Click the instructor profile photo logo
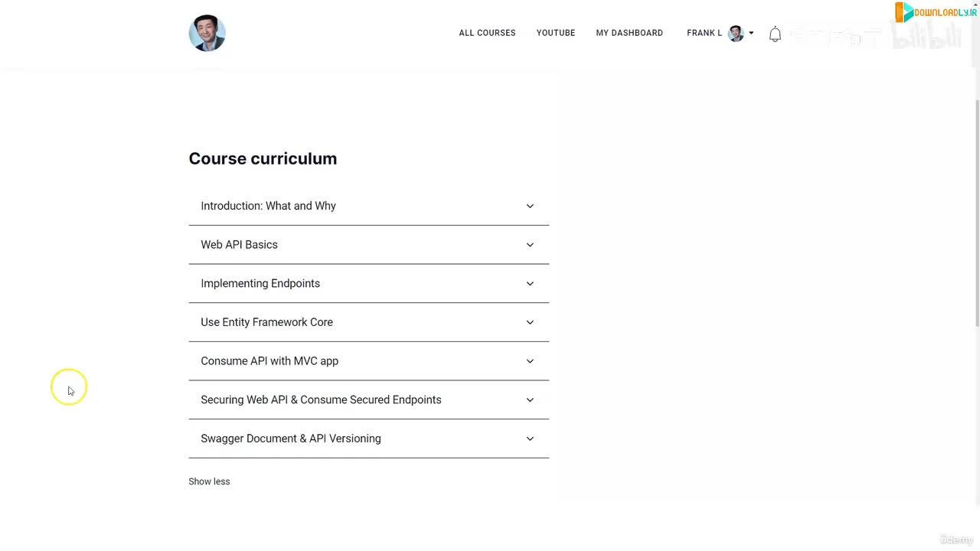 point(207,33)
